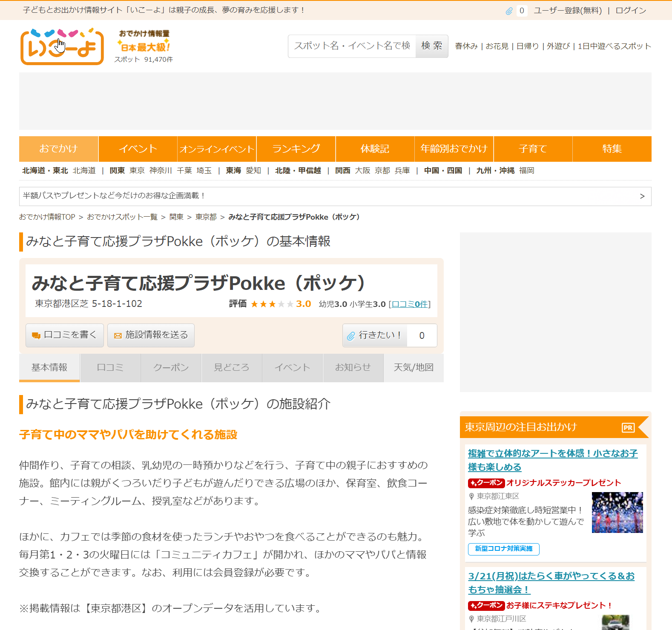Open ユーザー登録(無料) link
Viewport: 672px width, 630px height.
point(568,11)
